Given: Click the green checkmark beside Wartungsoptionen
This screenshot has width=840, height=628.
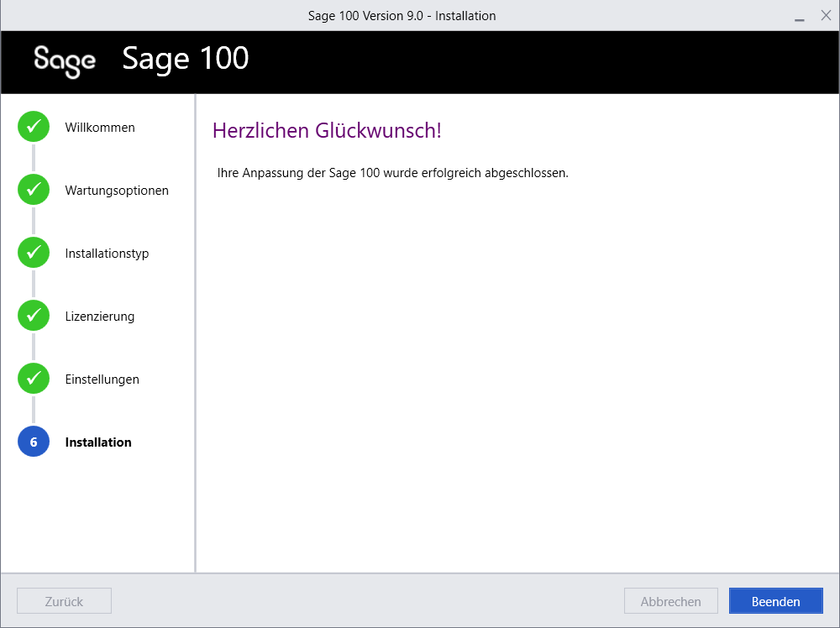Looking at the screenshot, I should click(x=34, y=190).
